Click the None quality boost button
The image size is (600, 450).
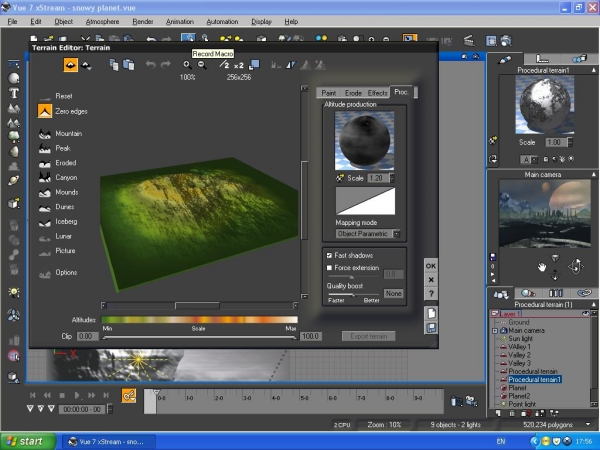pyautogui.click(x=393, y=293)
